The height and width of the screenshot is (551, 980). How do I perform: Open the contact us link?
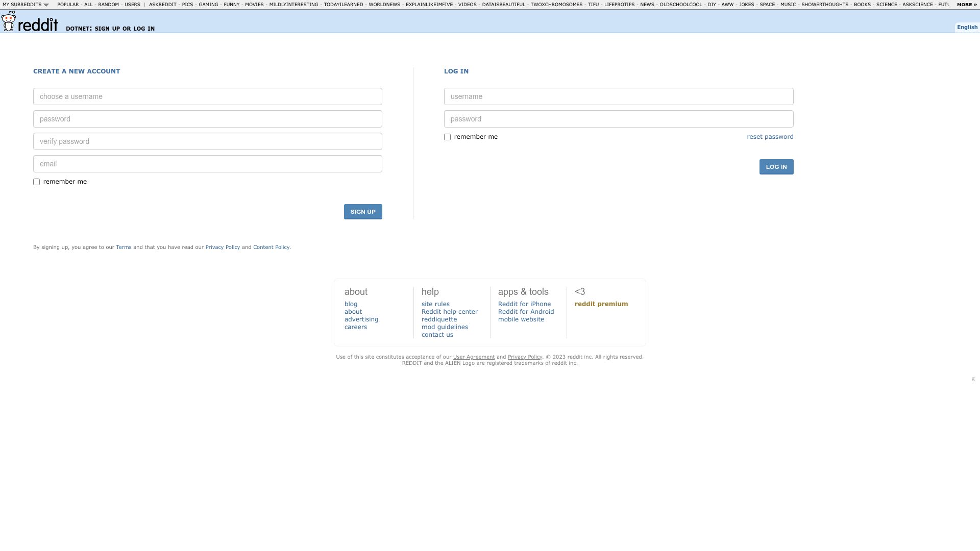point(437,335)
